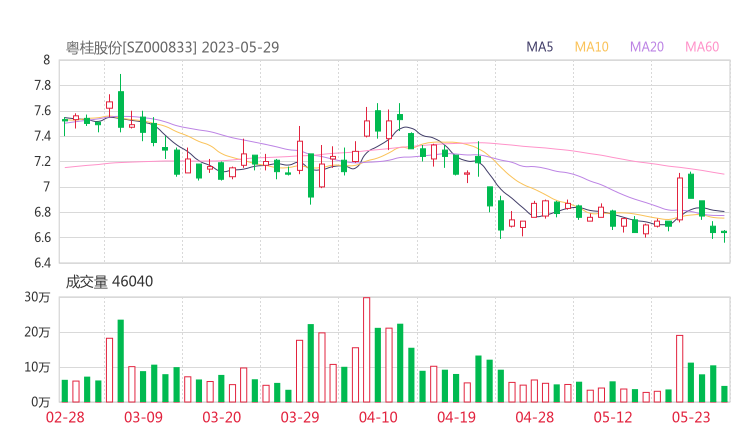Click the MA60 legend label
The image size is (740, 440).
point(702,47)
